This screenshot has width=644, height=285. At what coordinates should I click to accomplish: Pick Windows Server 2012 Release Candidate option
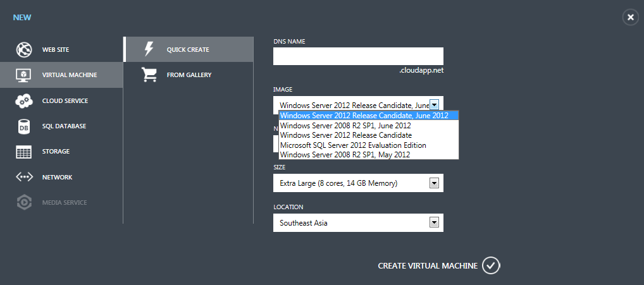pos(368,135)
